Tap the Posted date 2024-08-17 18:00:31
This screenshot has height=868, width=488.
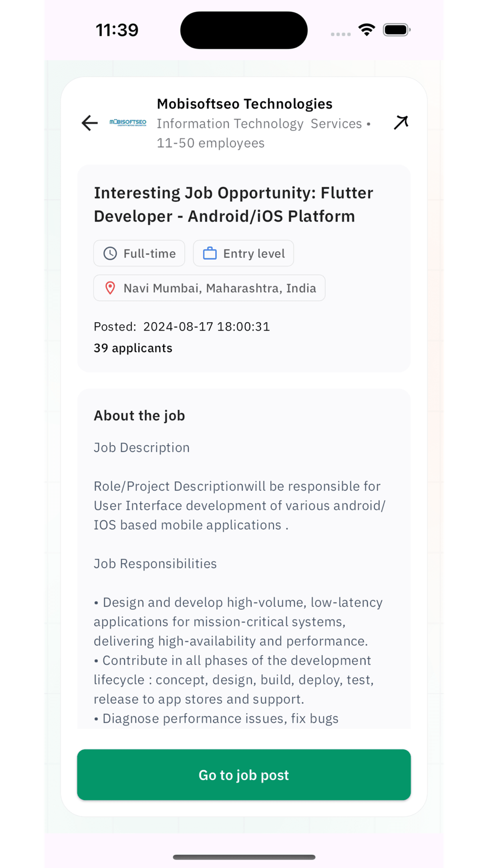[x=182, y=327]
